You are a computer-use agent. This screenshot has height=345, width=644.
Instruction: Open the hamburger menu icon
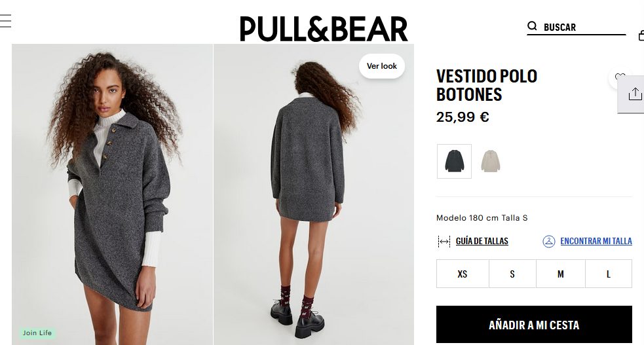[6, 21]
